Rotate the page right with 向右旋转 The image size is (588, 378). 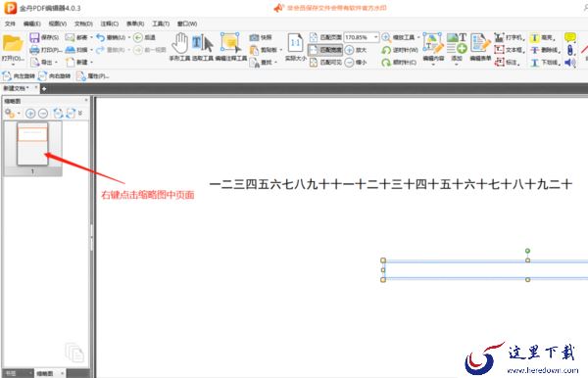coord(55,76)
